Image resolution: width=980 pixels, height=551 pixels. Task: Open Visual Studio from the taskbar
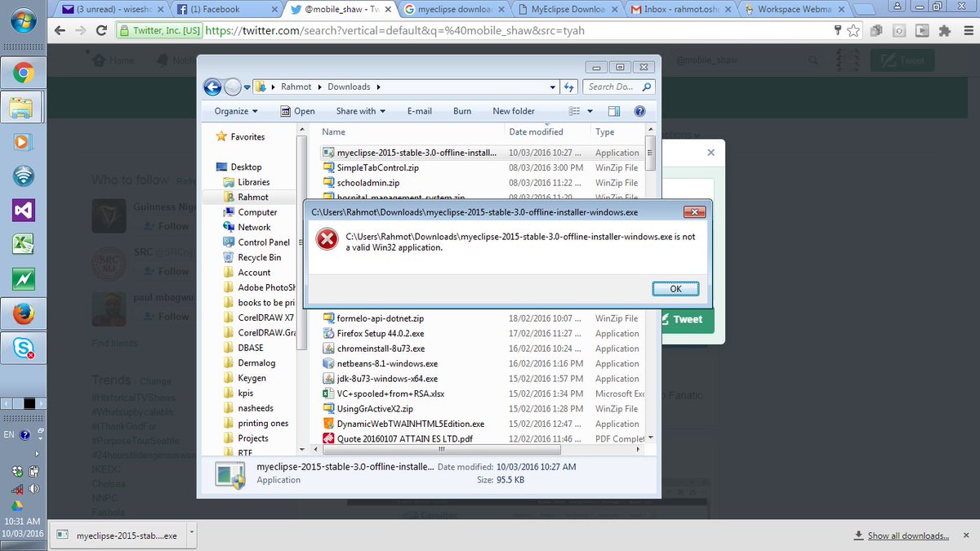[23, 210]
